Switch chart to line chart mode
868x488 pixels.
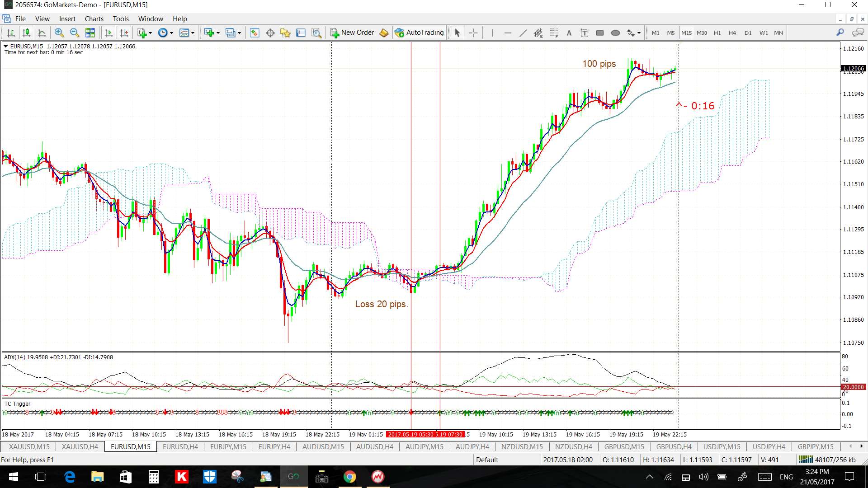pyautogui.click(x=42, y=33)
